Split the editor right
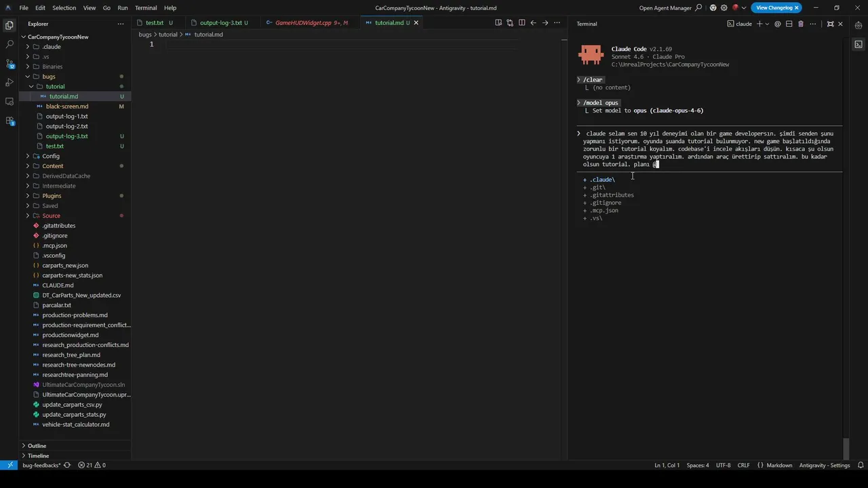This screenshot has height=488, width=868. click(x=521, y=22)
